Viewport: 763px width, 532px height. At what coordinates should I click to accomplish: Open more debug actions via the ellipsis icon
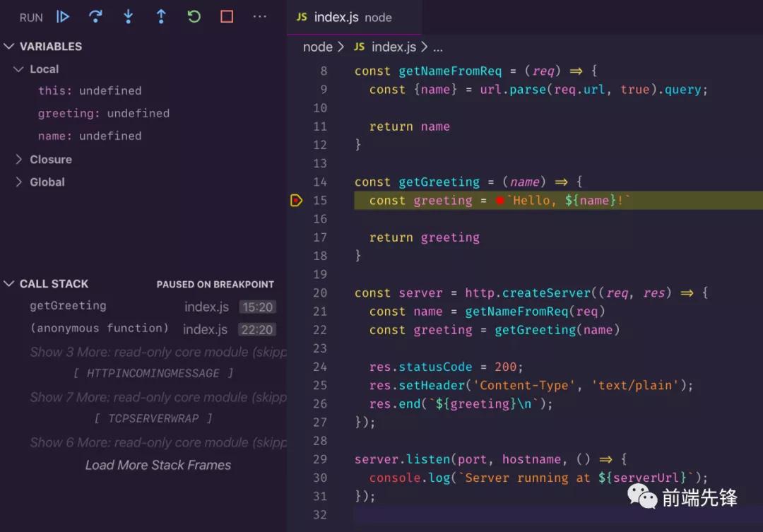click(259, 16)
